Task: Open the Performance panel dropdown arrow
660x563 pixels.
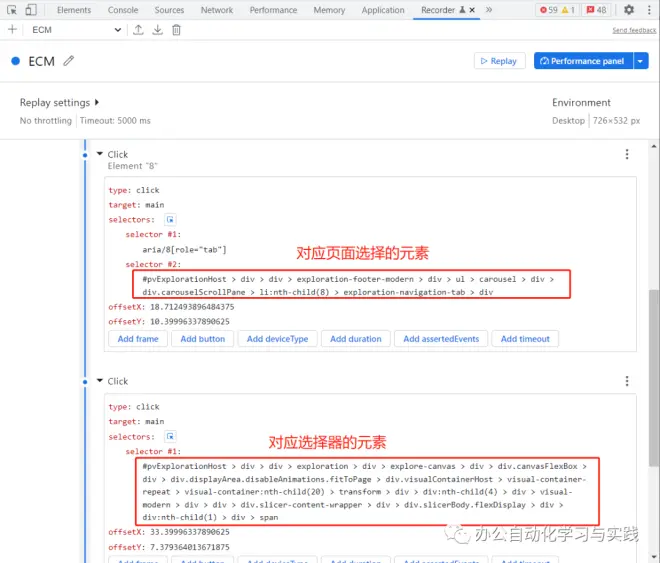Action: (x=640, y=61)
